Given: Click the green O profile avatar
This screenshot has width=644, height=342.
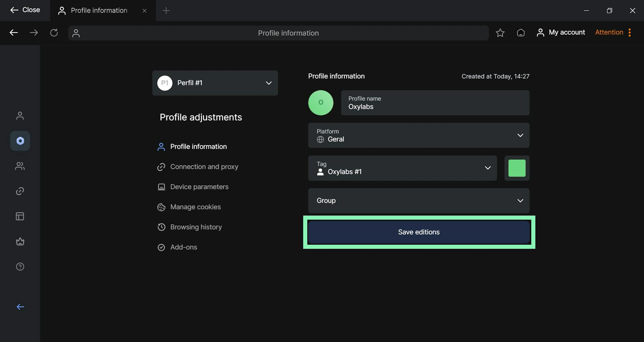Looking at the screenshot, I should (321, 102).
